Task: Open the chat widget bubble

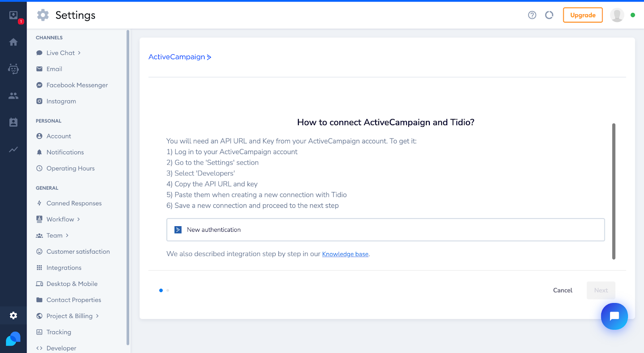Action: click(x=614, y=316)
